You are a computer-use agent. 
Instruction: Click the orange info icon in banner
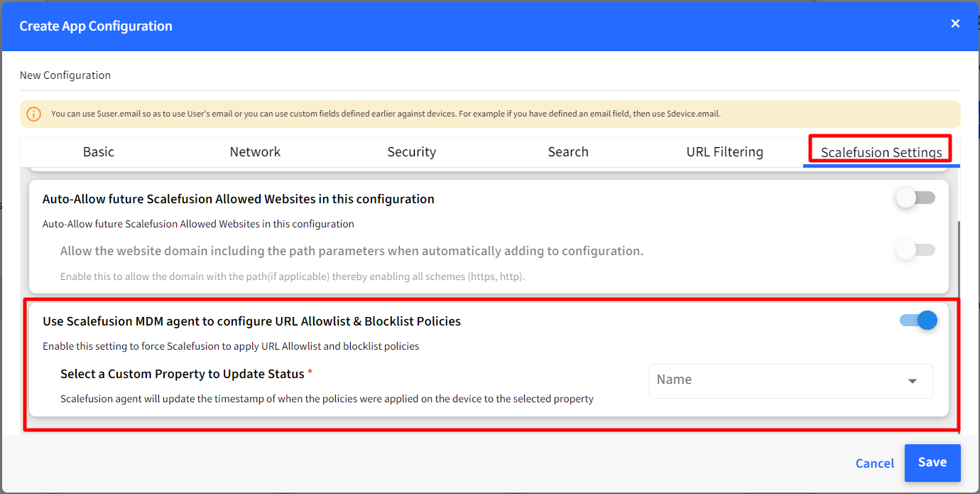click(x=33, y=114)
